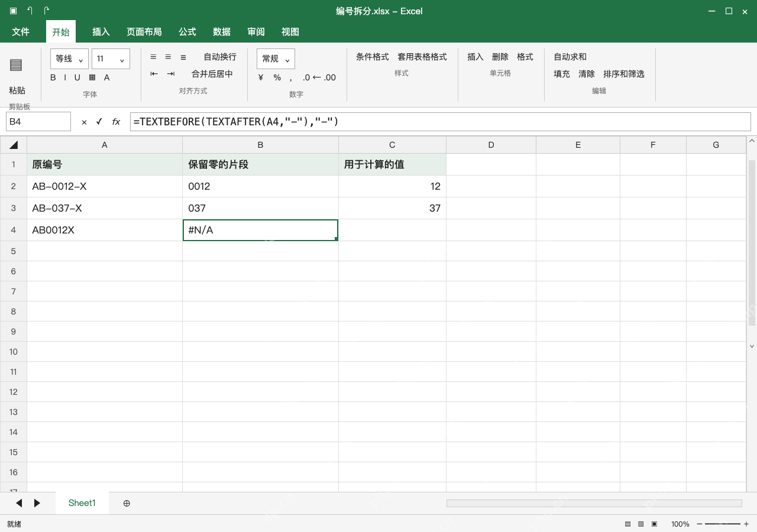Click the Undo arrow in the title bar
The width and height of the screenshot is (757, 532).
30,11
